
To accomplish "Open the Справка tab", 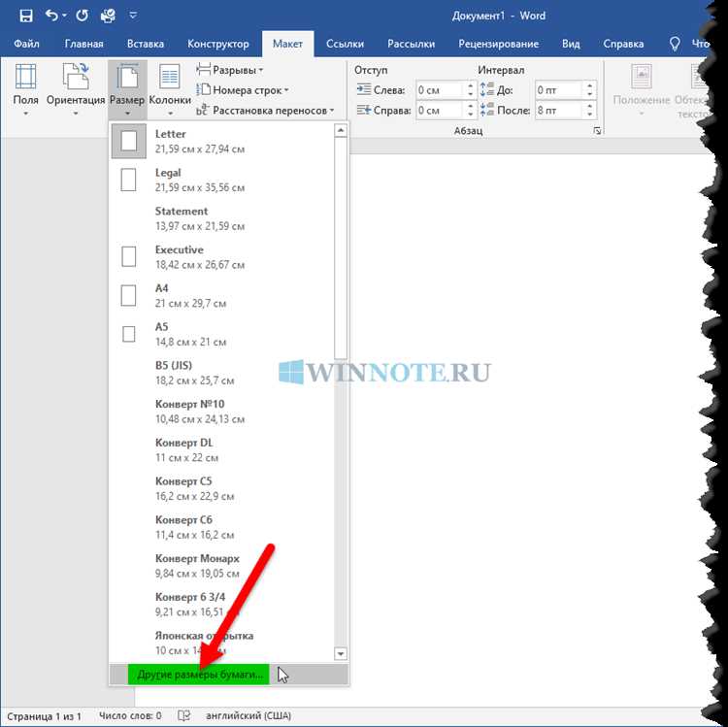I will pyautogui.click(x=623, y=44).
